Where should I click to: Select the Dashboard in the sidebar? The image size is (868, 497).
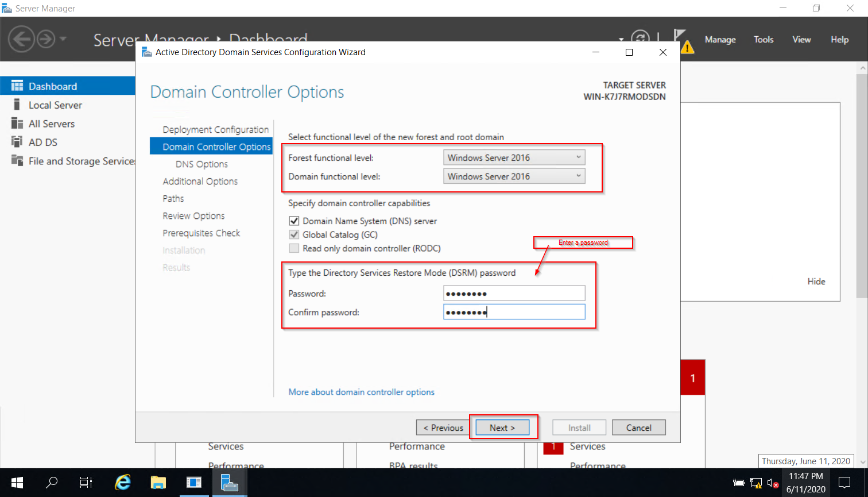(x=52, y=86)
